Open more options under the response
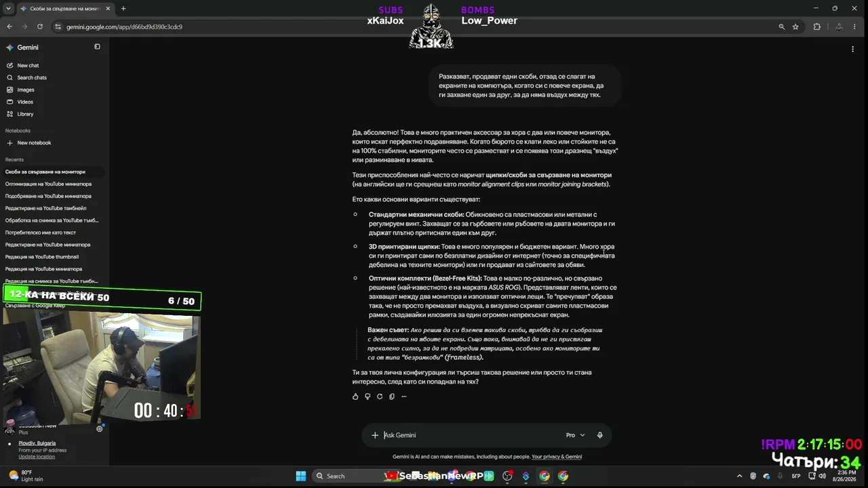 [404, 396]
